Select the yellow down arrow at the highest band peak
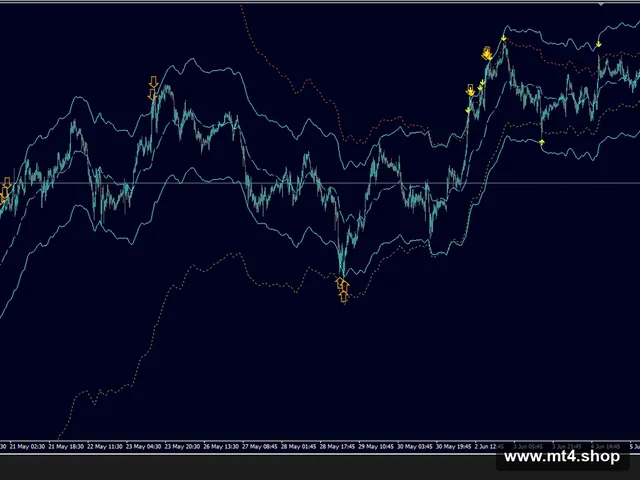640x480 pixels. 504,38
